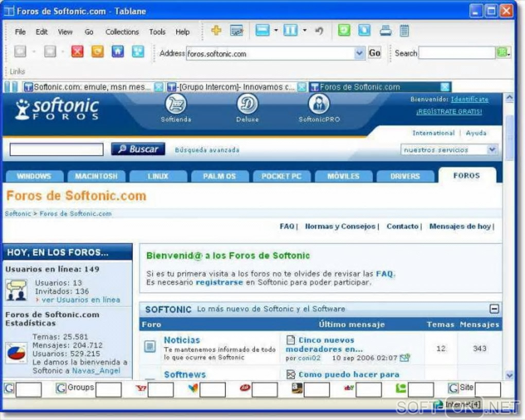Click the Deluxe round icon

(x=248, y=104)
